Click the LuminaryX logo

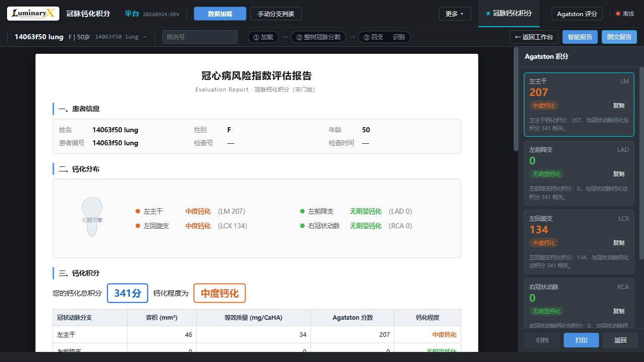(x=33, y=14)
